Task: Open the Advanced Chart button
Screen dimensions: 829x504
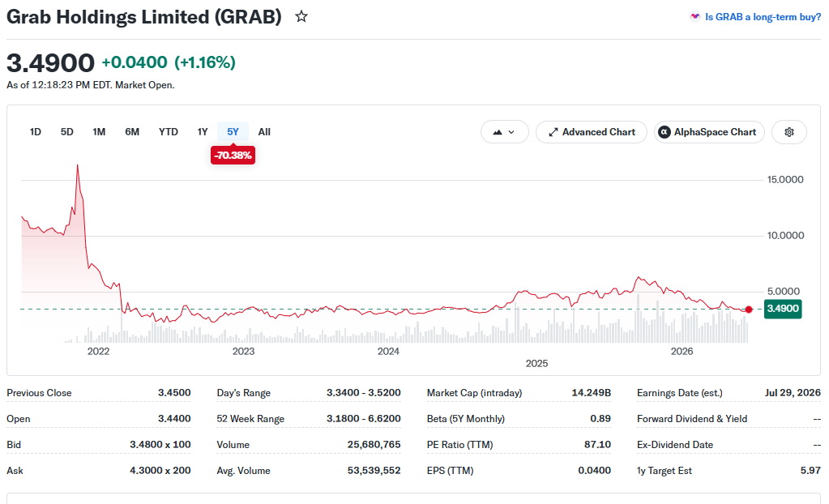Action: [591, 132]
